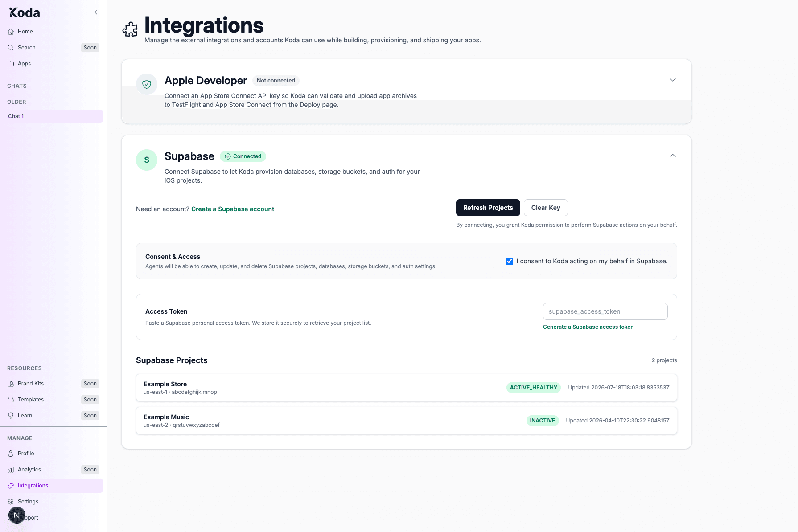The height and width of the screenshot is (532, 798).
Task: Click the Refresh Projects button
Action: pyautogui.click(x=488, y=208)
